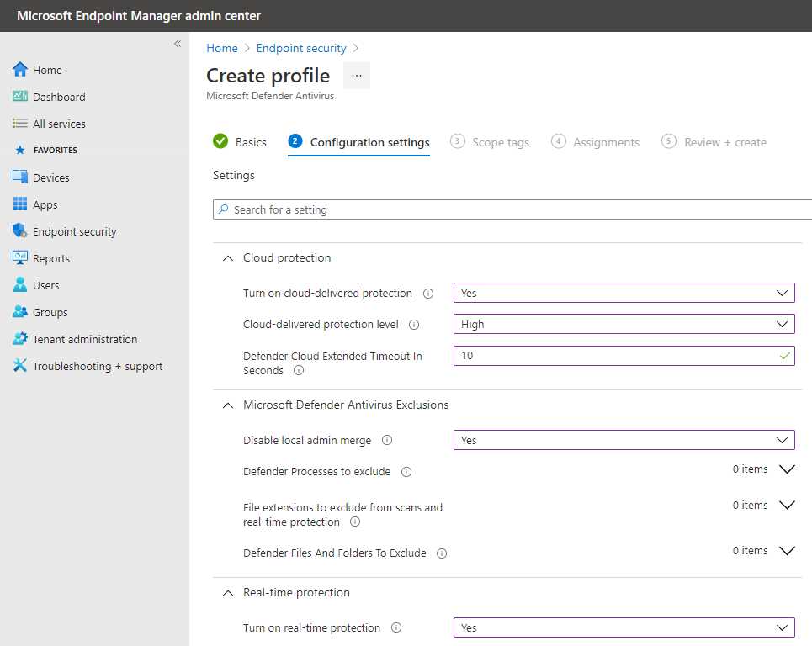The height and width of the screenshot is (646, 812).
Task: Open the Endpoint security breadcrumb link
Action: [301, 48]
